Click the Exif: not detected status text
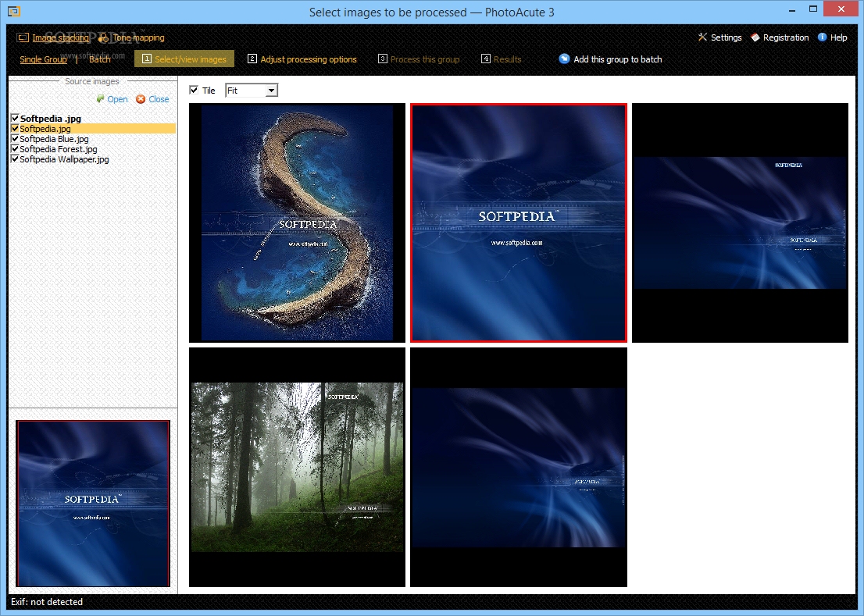Screen dimensions: 864x616 (47, 602)
